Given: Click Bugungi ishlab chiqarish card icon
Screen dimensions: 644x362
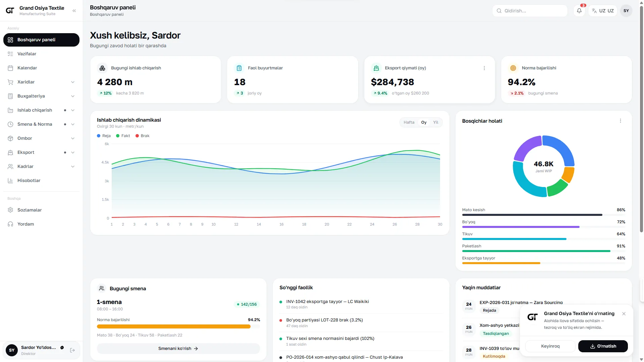Looking at the screenshot, I should pyautogui.click(x=102, y=68).
